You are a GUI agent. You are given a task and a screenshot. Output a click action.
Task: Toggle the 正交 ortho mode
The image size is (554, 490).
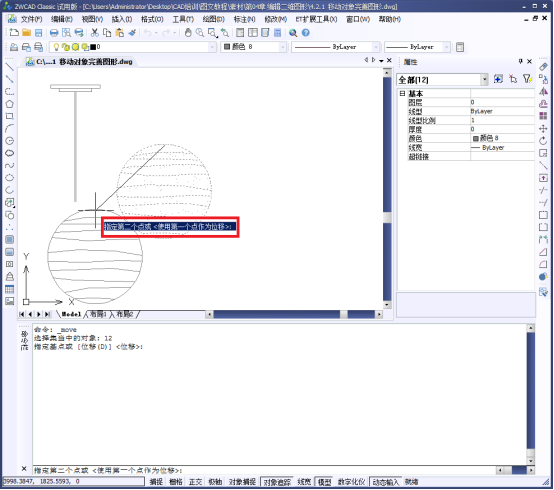click(195, 482)
